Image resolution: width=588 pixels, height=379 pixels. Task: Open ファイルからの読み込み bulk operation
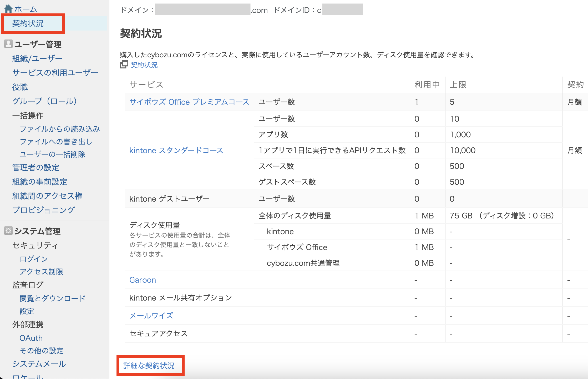[60, 129]
